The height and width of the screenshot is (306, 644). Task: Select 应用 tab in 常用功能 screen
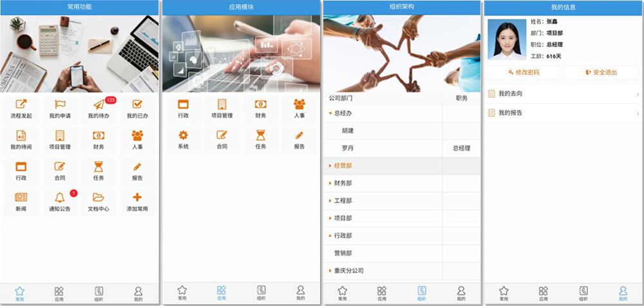(59, 294)
